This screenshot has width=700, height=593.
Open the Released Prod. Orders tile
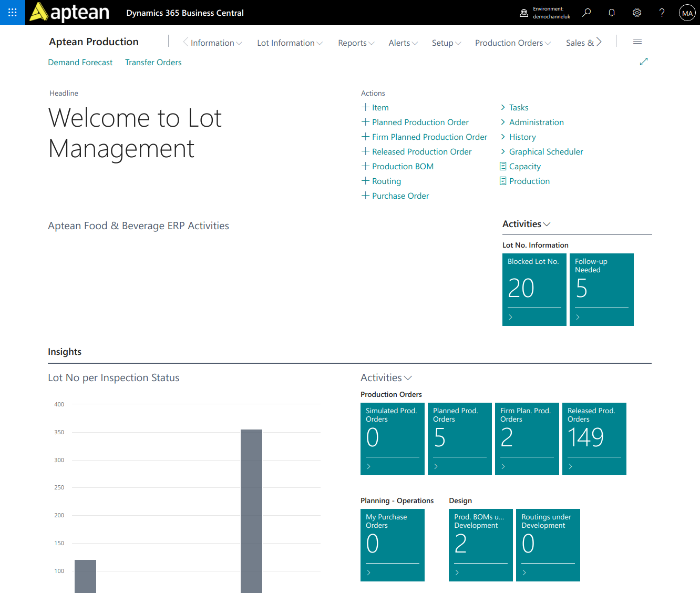[594, 439]
